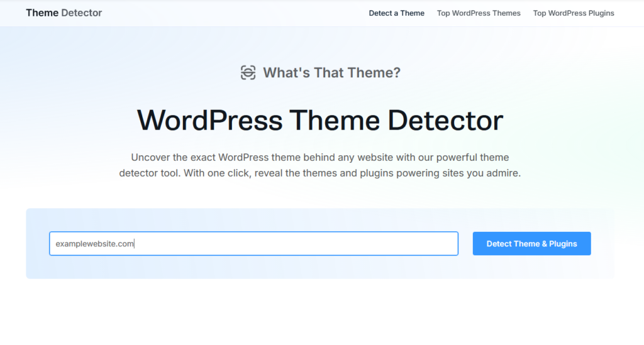Click the "Uncover the exact WordPress theme" description
644x345 pixels.
320,165
